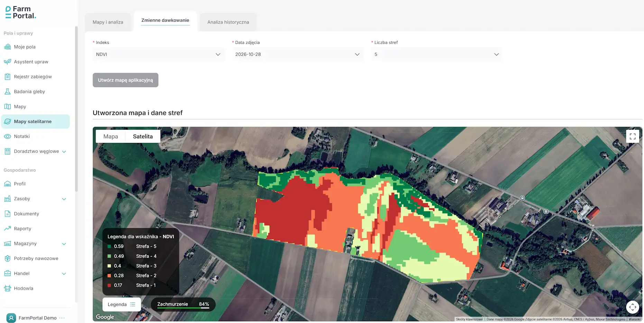Click the map pan control icon
The image size is (644, 323).
pos(633,307)
